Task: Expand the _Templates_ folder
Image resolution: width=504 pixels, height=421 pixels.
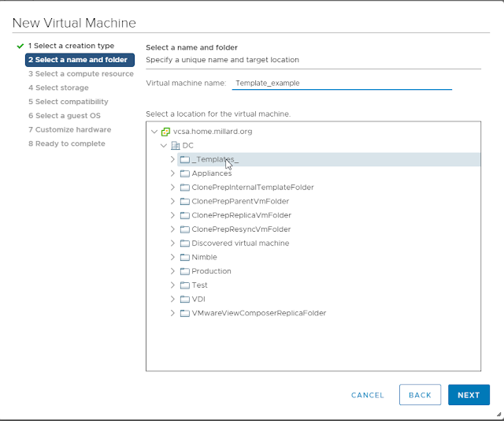Action: (173, 159)
